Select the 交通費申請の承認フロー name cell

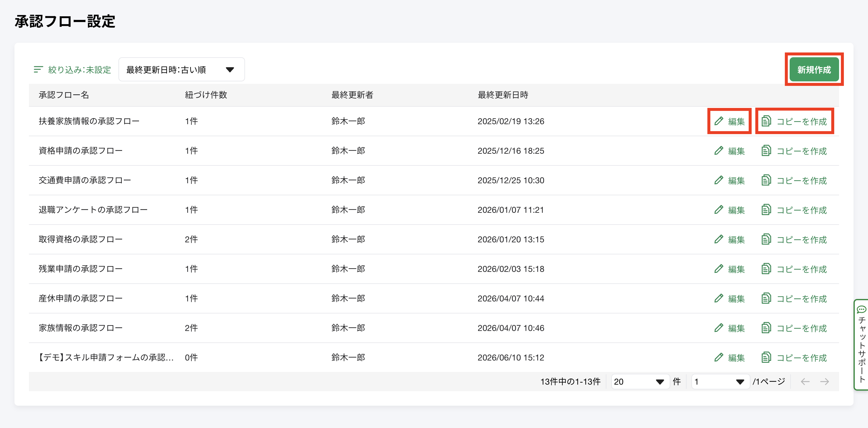[x=85, y=180]
